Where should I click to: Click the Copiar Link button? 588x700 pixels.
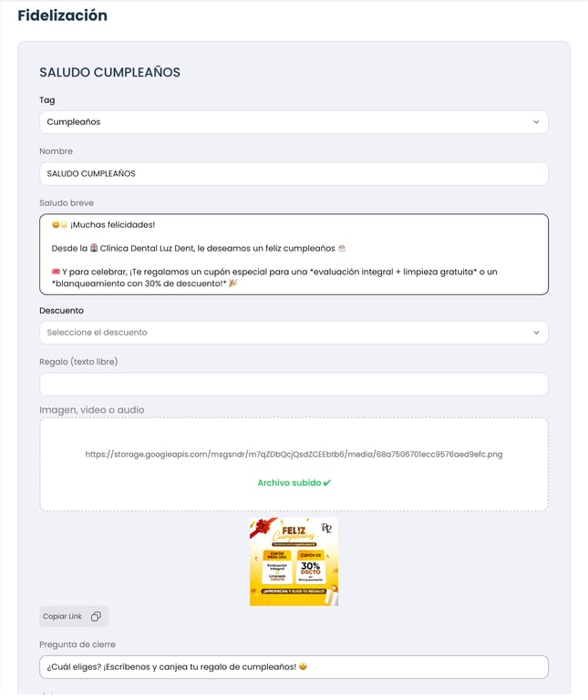point(74,616)
